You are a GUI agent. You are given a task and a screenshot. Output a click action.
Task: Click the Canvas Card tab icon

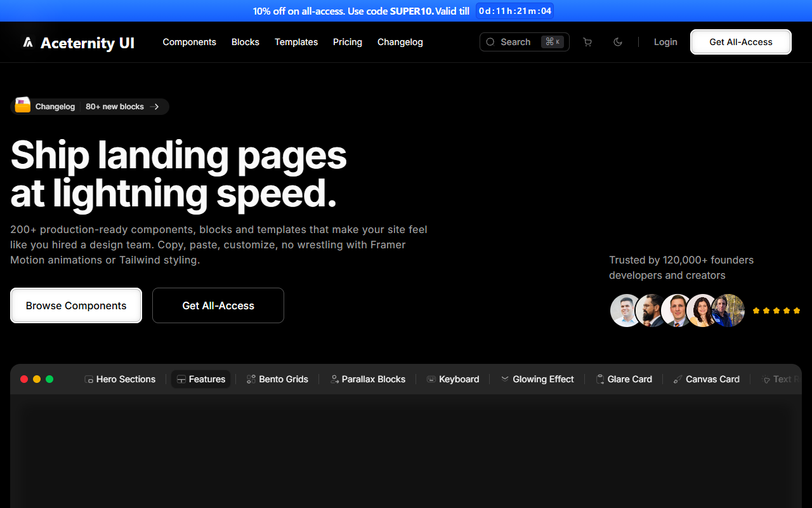[678, 380]
